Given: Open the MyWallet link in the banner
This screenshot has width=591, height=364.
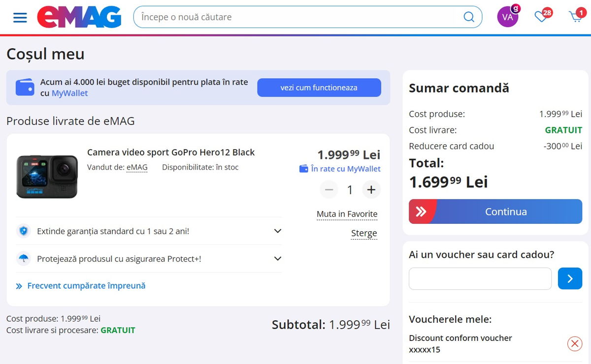Looking at the screenshot, I should tap(70, 93).
